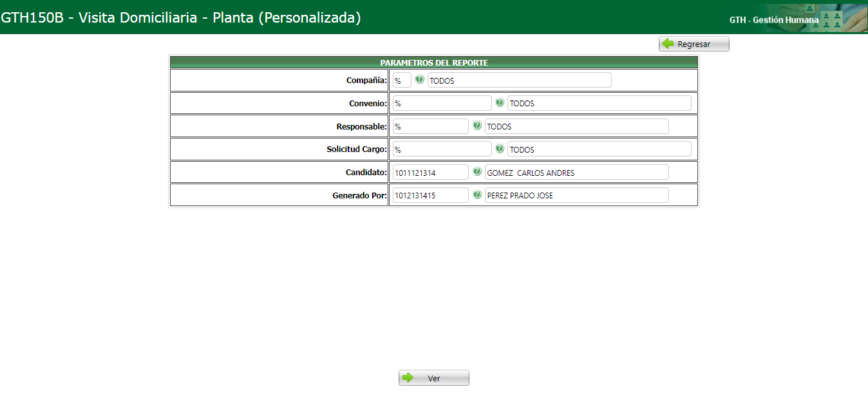Open the lookup help icon for Solicitud Cargo
Viewport: 868px width, 409px height.
[500, 149]
